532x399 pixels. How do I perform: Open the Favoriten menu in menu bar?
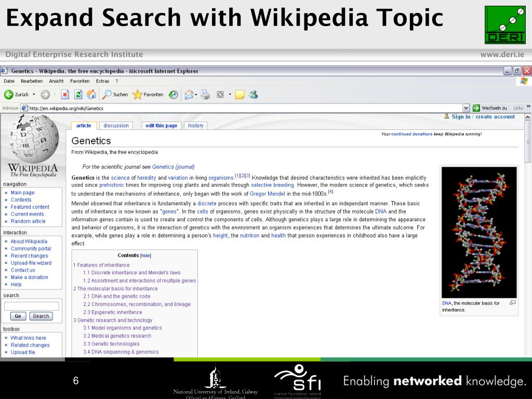[x=79, y=81]
